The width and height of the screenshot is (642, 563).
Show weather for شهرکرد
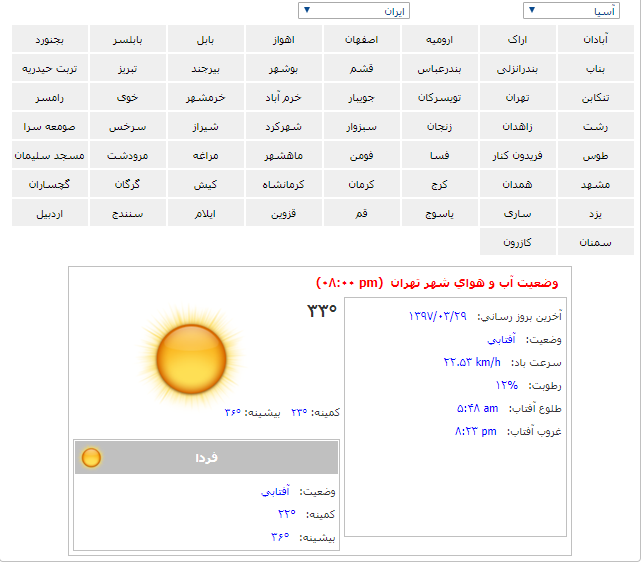point(284,126)
